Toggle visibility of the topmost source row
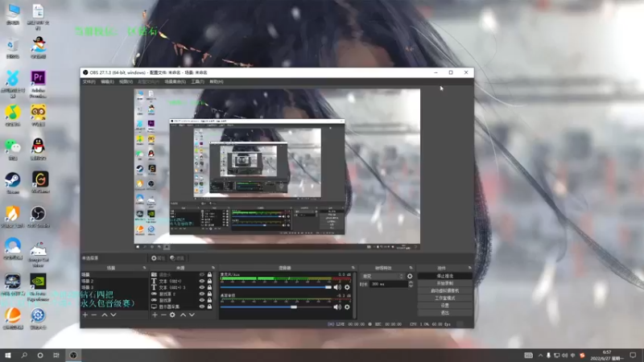The image size is (644, 362). coord(202,274)
